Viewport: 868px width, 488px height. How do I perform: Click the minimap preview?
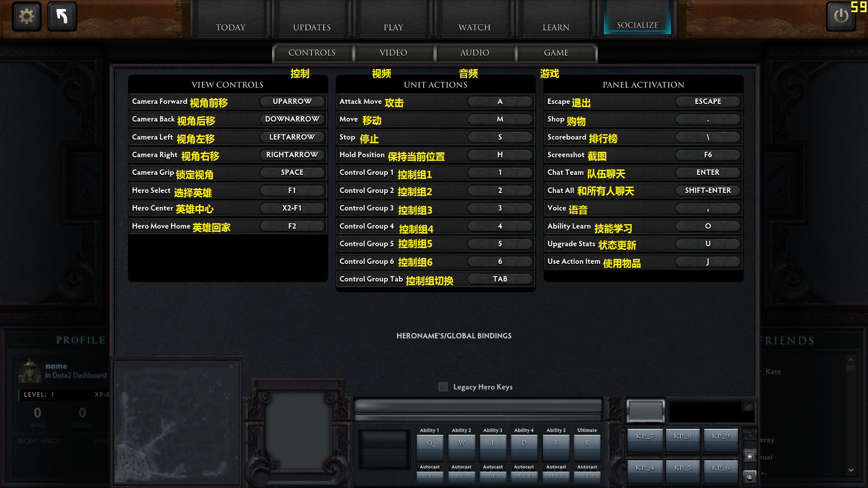(176, 422)
